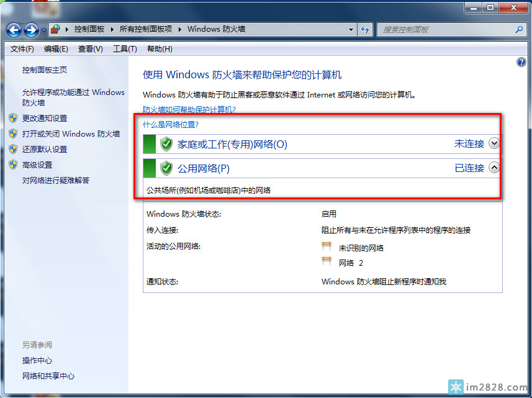532x398 pixels.
Task: Open the address bar history dropdown
Action: tap(351, 29)
